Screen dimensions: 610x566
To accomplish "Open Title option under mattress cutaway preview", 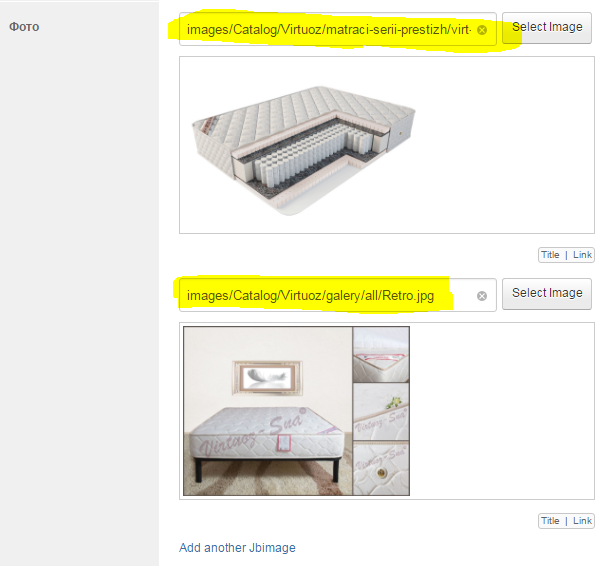I will coord(550,255).
